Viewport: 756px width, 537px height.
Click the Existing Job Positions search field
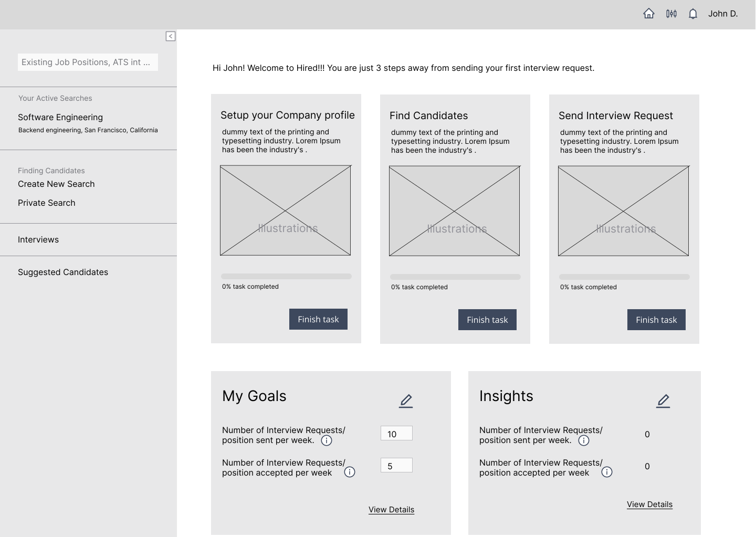click(x=88, y=62)
